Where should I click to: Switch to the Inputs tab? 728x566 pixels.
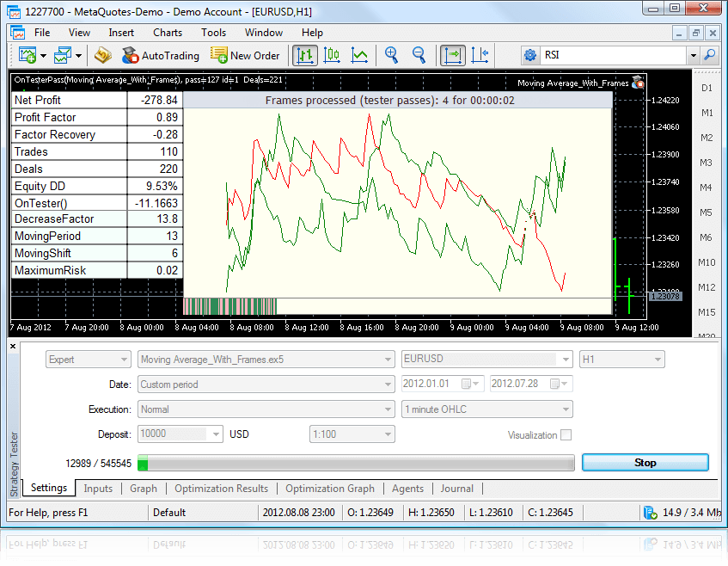(98, 489)
